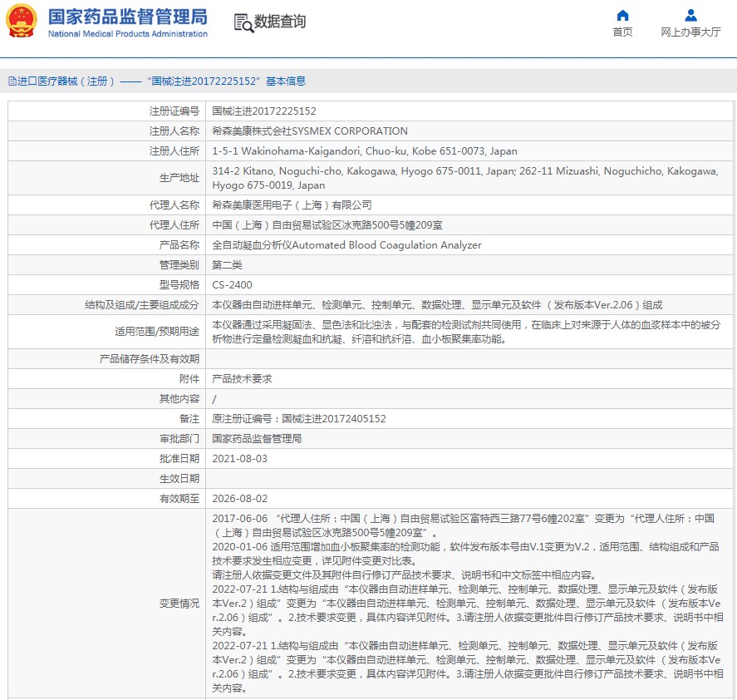This screenshot has width=737, height=700.
Task: Click the NMPA national emblem logo
Action: (x=22, y=22)
